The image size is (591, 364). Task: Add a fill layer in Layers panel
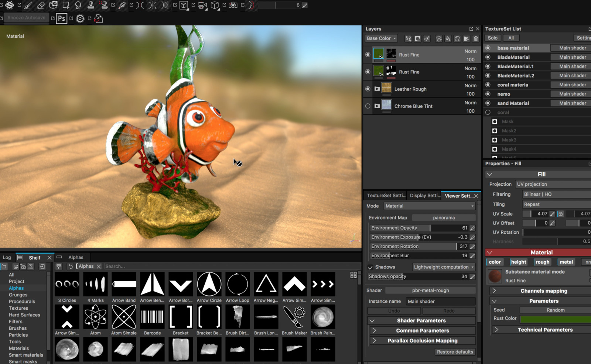(448, 38)
